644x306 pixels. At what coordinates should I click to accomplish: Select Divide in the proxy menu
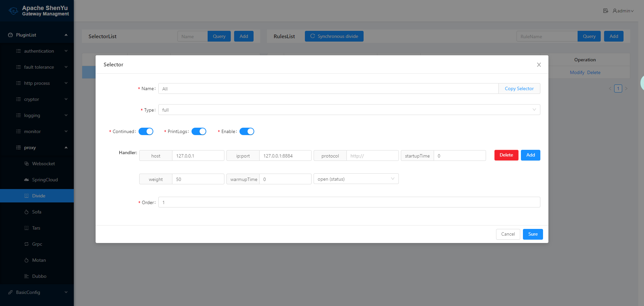coord(39,196)
